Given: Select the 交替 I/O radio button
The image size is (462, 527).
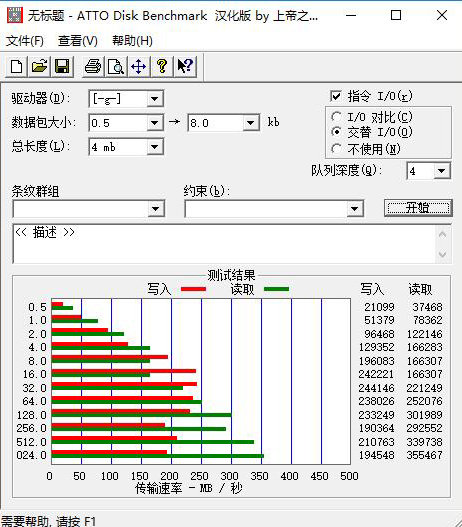Looking at the screenshot, I should tap(336, 132).
